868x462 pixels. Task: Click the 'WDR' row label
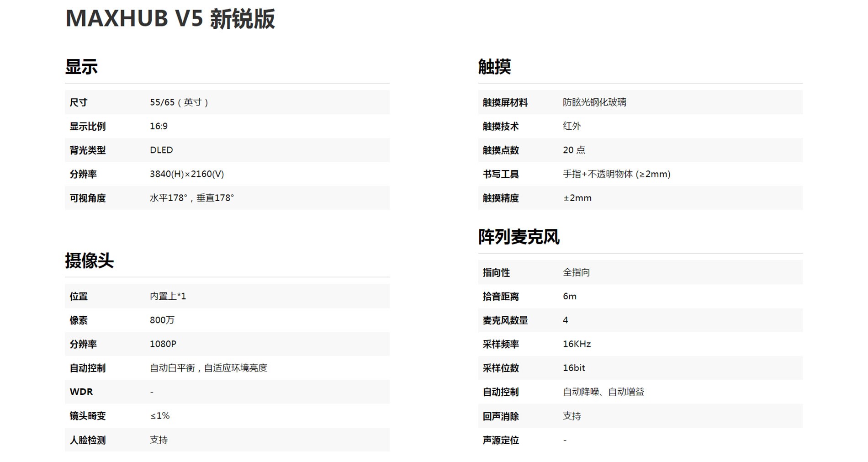[x=81, y=392]
